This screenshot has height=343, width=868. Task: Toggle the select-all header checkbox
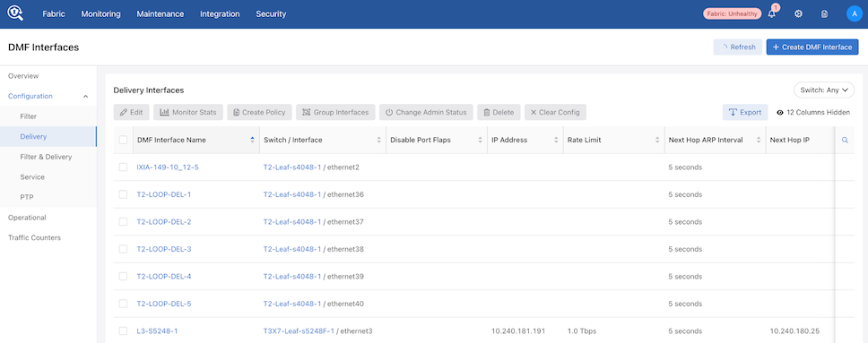pyautogui.click(x=123, y=140)
